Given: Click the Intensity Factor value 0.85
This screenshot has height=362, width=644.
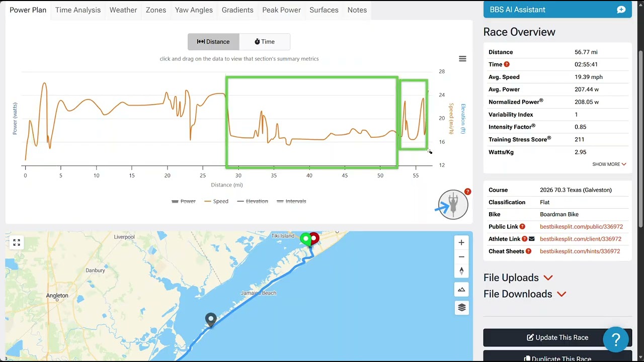Looking at the screenshot, I should tap(581, 127).
